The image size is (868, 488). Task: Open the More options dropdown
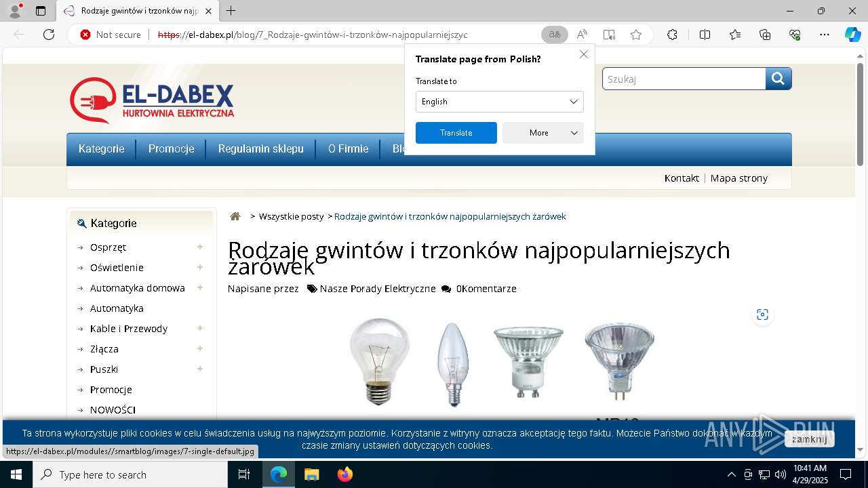[542, 133]
